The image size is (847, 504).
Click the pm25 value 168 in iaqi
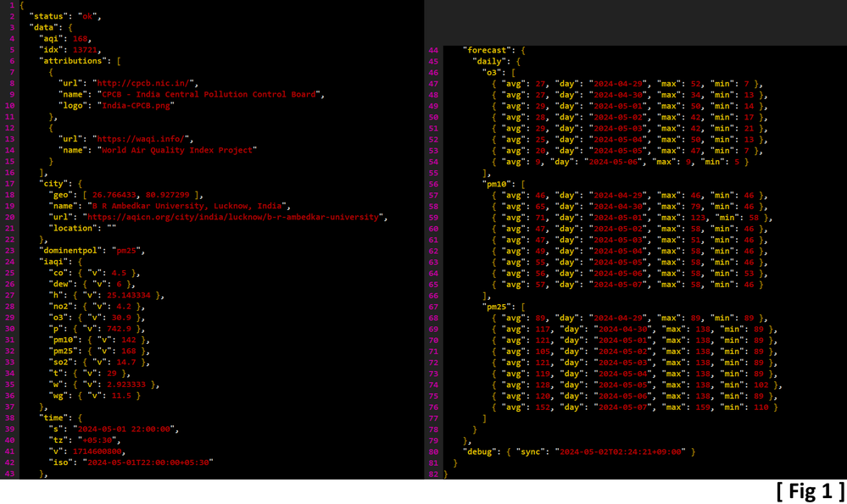click(x=129, y=351)
